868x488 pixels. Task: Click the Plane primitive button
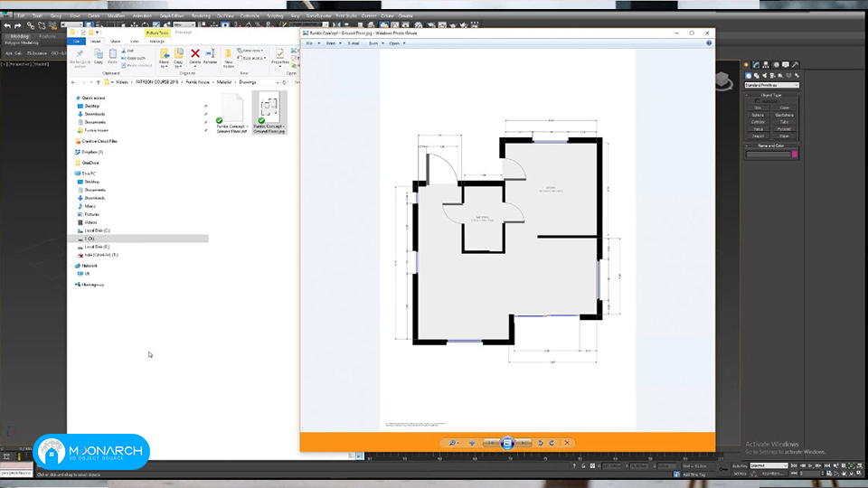pos(785,136)
